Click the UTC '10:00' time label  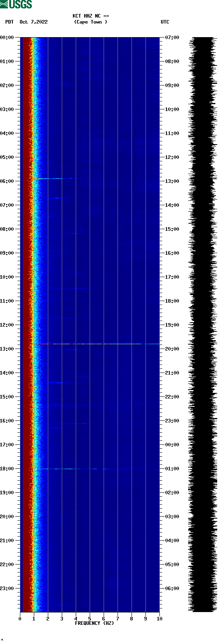(x=172, y=109)
